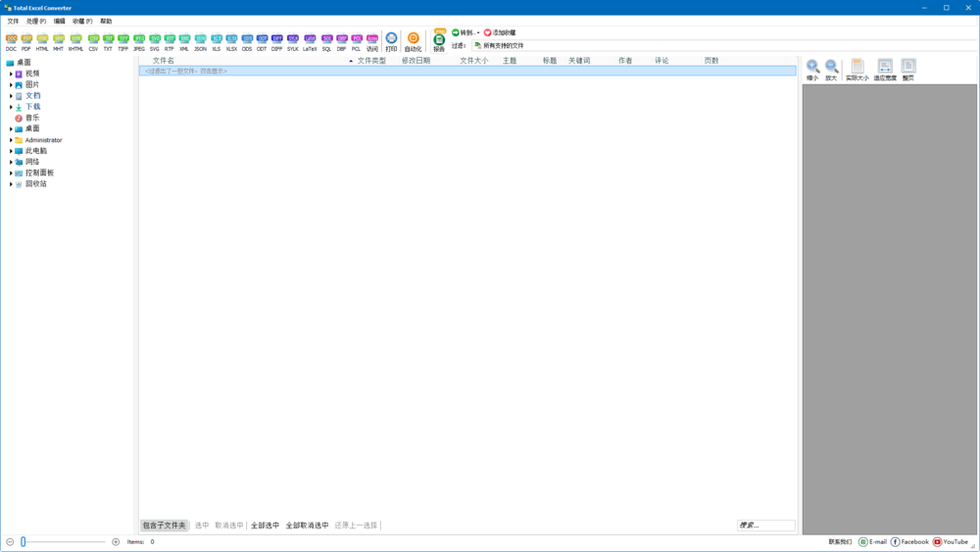Pick the JSON conversion icon
This screenshot has width=980, height=552.
point(200,42)
